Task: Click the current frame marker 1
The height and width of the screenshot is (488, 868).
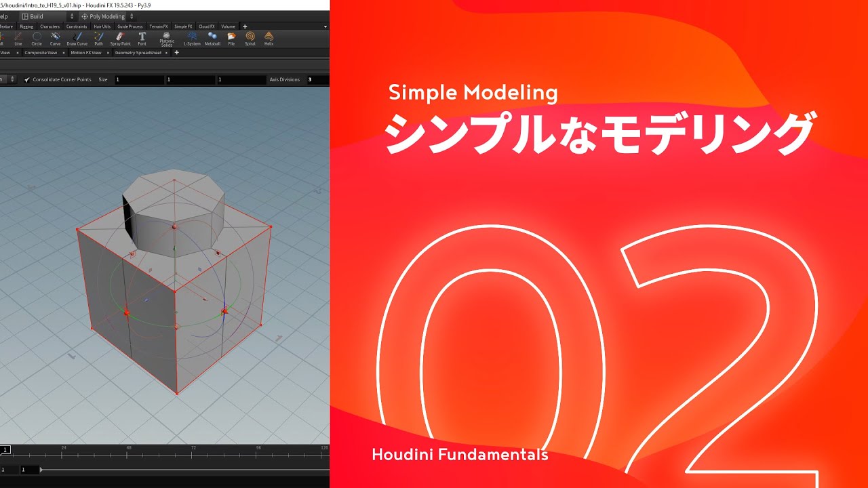Action: pos(5,449)
